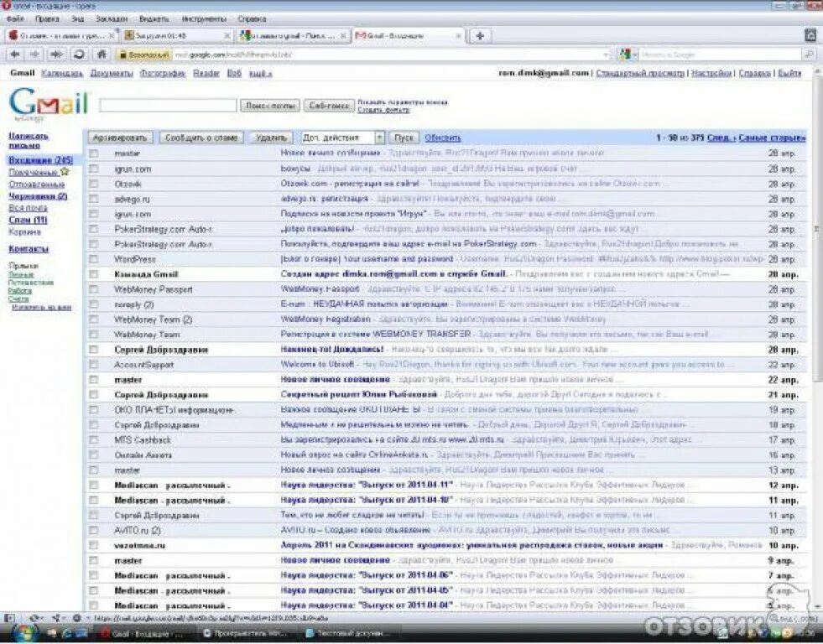Click the Архивировать button

[x=120, y=138]
